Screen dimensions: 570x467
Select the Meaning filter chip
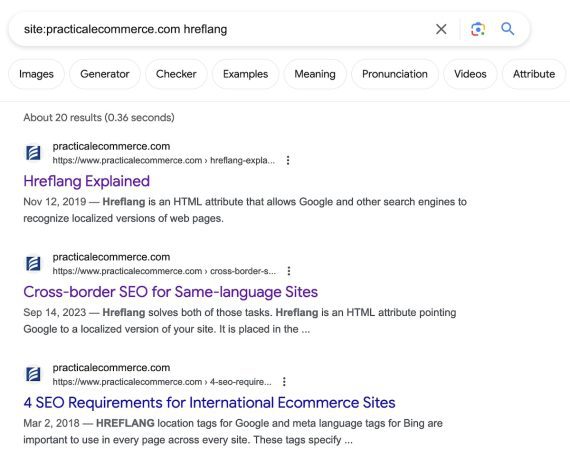315,74
